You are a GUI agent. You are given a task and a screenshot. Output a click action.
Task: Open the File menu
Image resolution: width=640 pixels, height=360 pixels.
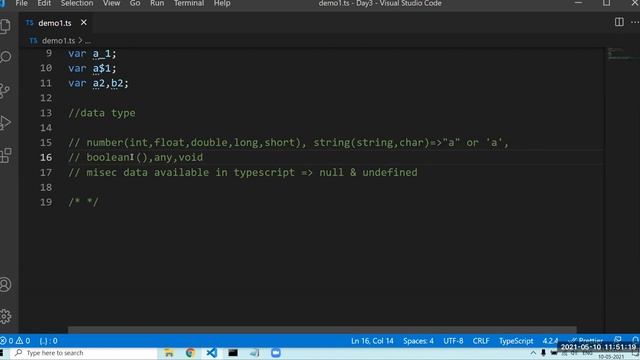[22, 3]
